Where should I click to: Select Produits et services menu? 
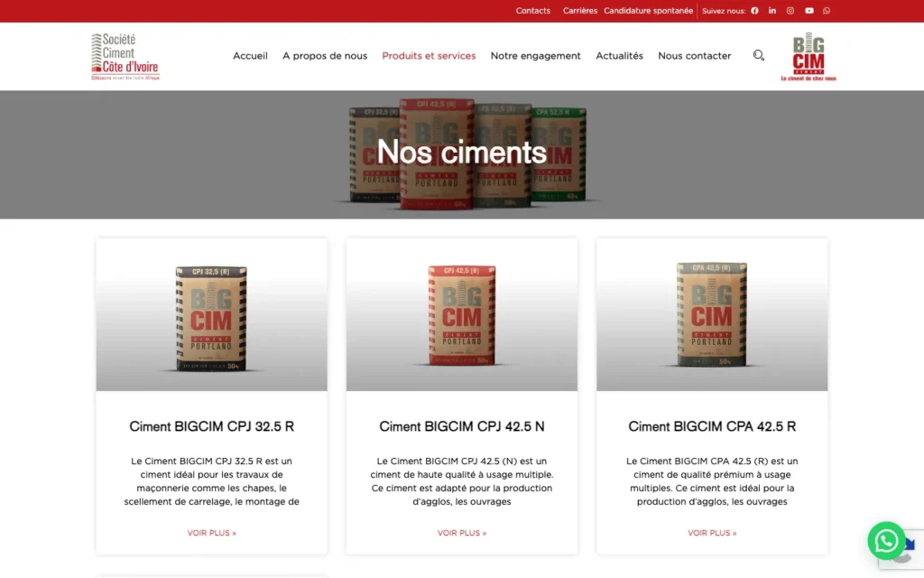pyautogui.click(x=429, y=56)
